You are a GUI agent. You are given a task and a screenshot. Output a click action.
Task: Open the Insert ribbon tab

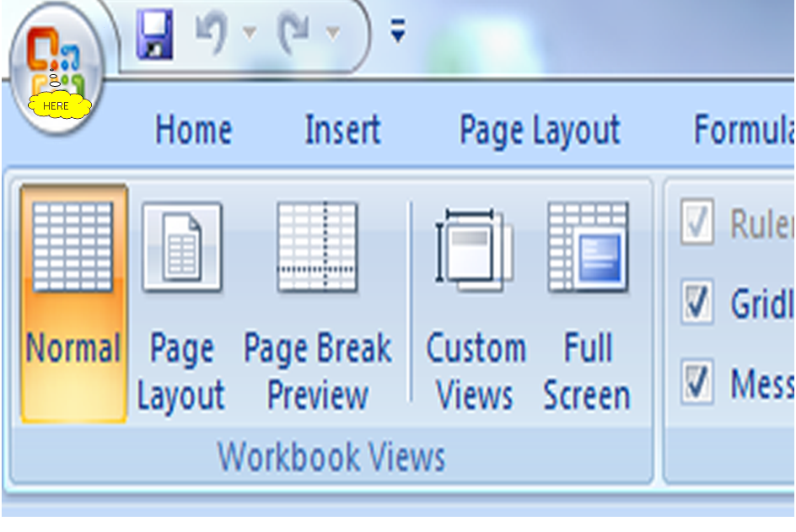342,129
